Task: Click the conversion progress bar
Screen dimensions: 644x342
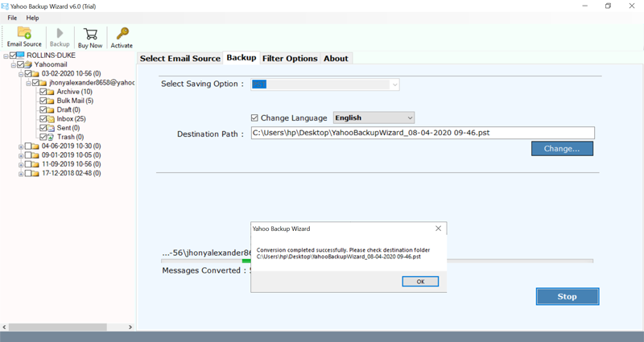Action: click(x=377, y=261)
